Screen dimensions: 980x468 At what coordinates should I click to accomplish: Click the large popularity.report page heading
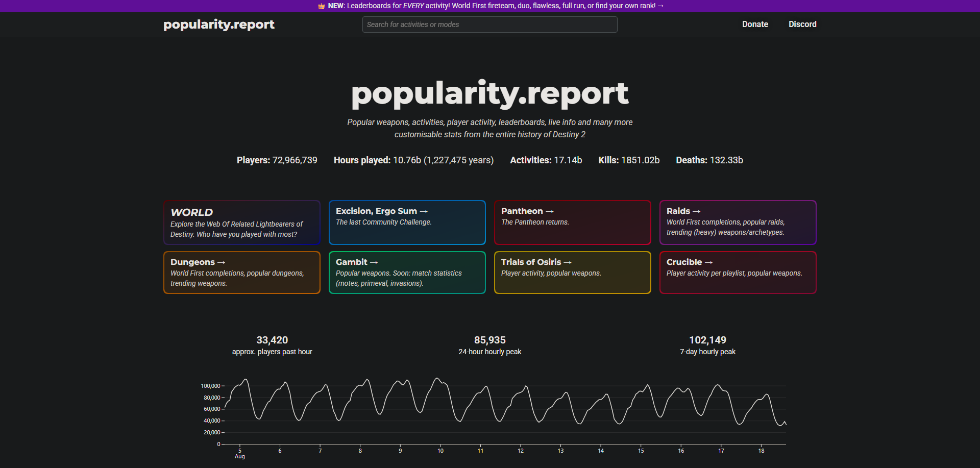490,94
